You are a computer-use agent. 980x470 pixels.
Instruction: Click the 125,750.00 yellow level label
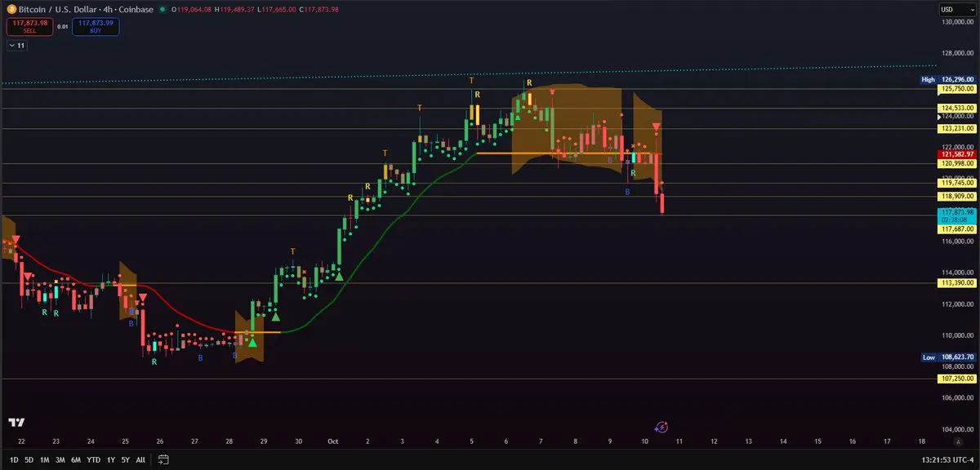(x=958, y=88)
